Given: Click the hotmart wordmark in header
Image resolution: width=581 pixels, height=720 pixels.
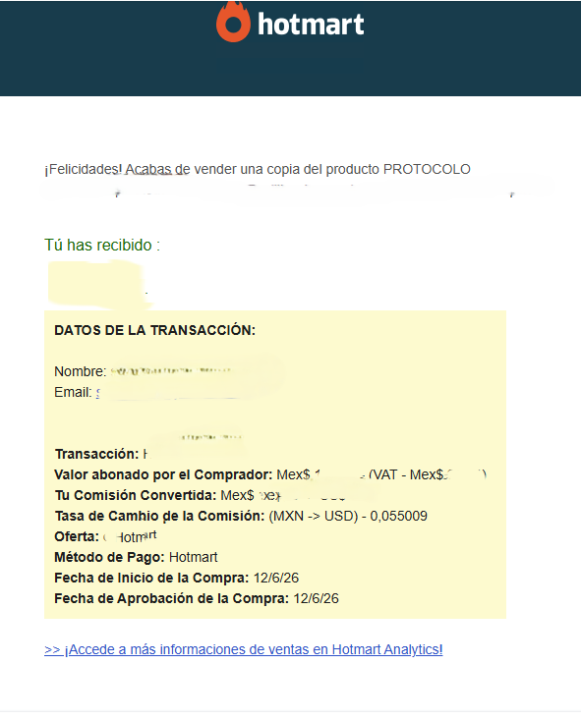Looking at the screenshot, I should pos(311,24).
